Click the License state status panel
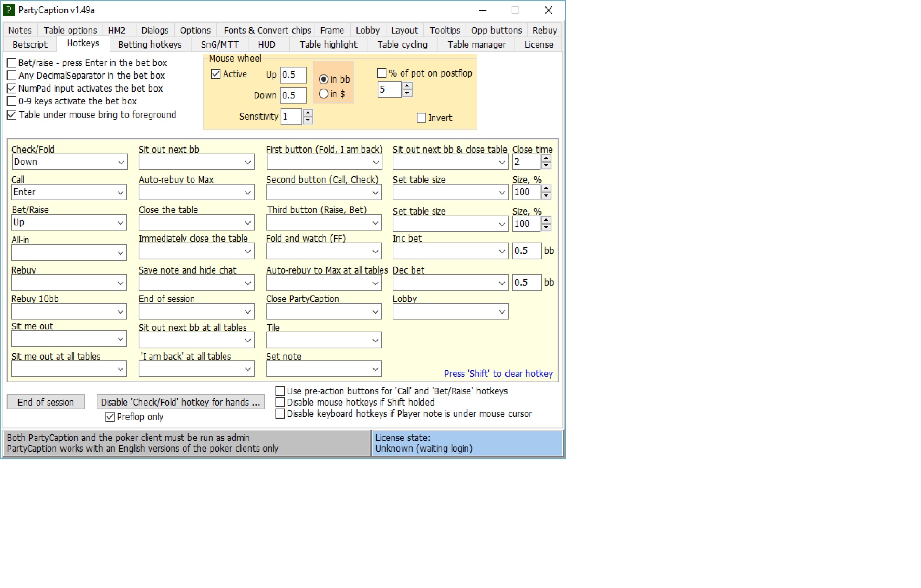This screenshot has width=921, height=588. coord(467,444)
